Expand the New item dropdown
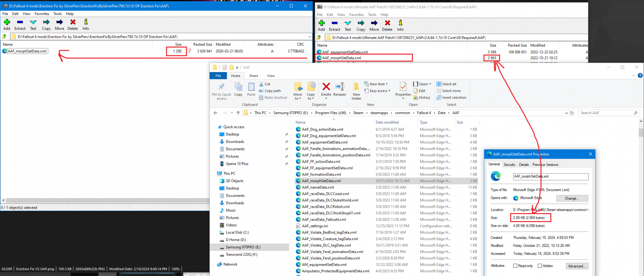 (378, 84)
